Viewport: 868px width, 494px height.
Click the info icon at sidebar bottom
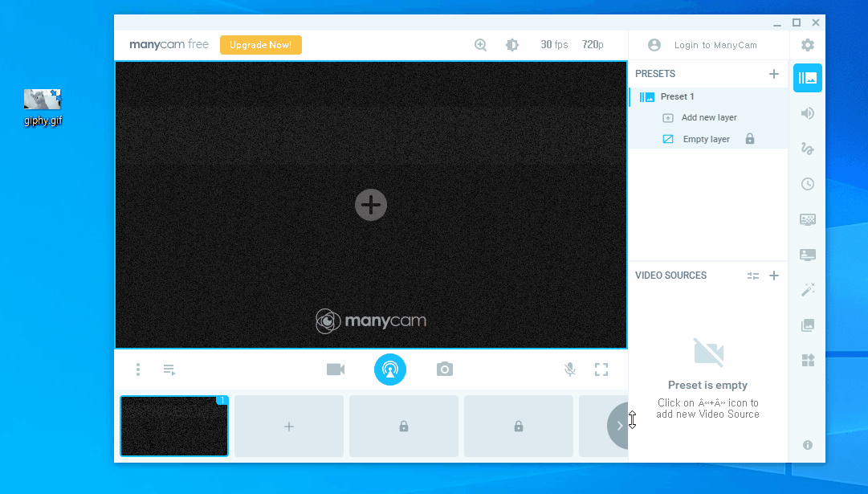point(808,445)
